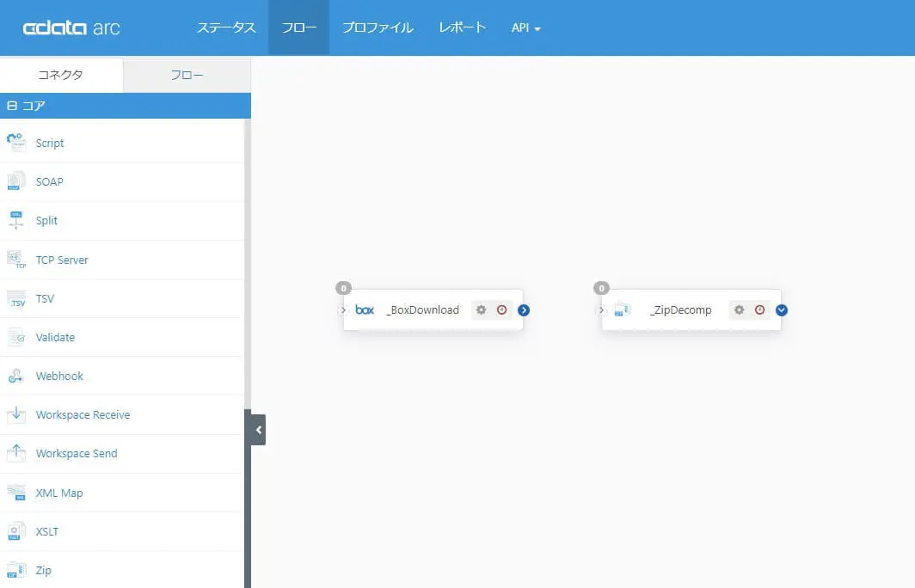Click the 0 badge on _ZipDecomp
The height and width of the screenshot is (588, 915).
601,288
